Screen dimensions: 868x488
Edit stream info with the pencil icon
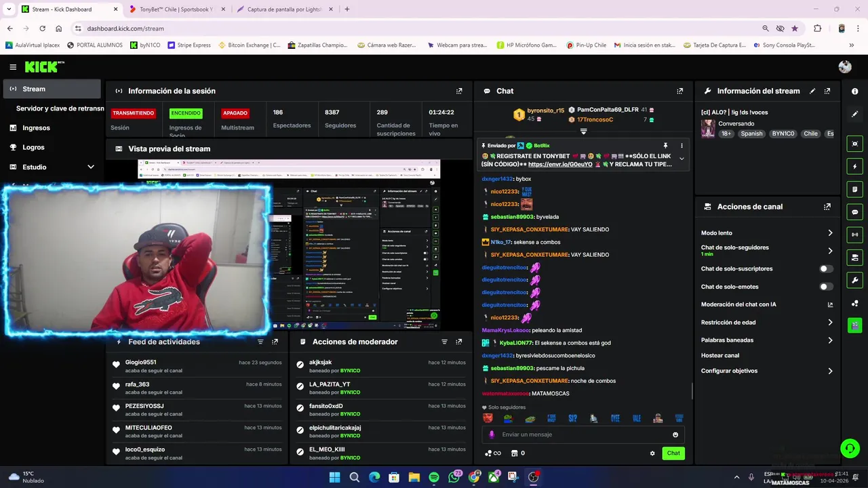812,91
